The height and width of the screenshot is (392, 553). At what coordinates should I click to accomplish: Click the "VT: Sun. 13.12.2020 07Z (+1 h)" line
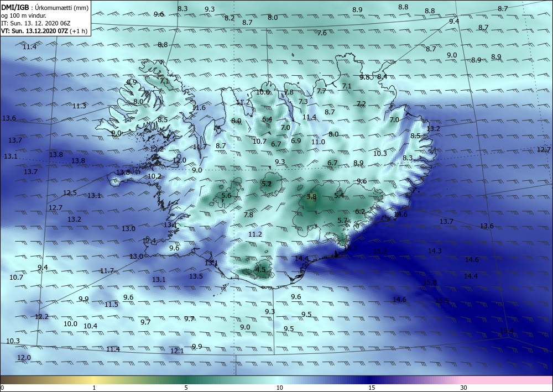point(44,30)
